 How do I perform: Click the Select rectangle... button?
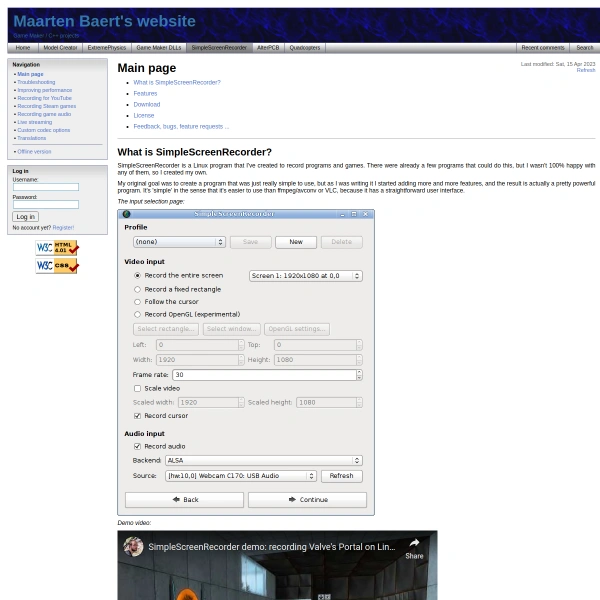pos(166,329)
